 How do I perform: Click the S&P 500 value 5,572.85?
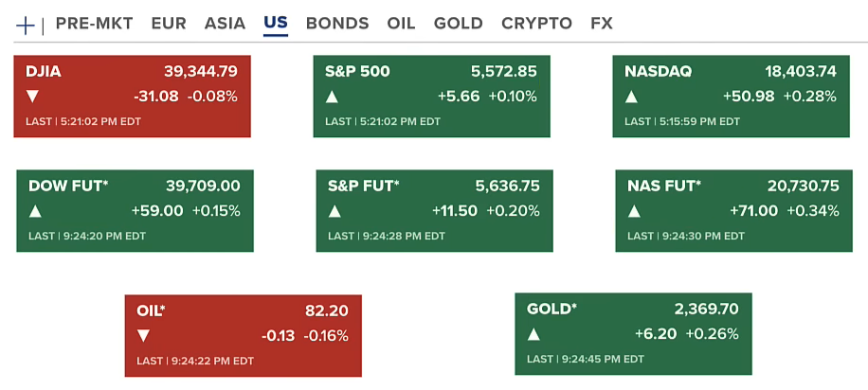click(504, 71)
